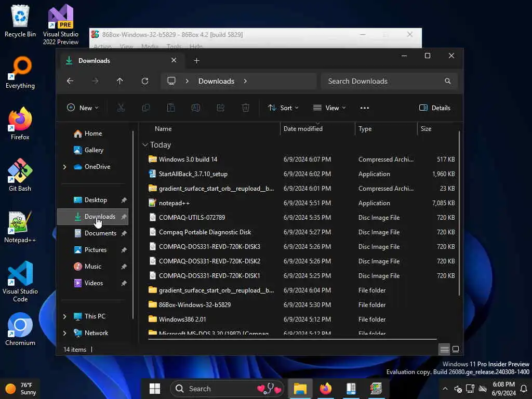Click the Cut toolbar icon
The height and width of the screenshot is (399, 532).
point(121,108)
